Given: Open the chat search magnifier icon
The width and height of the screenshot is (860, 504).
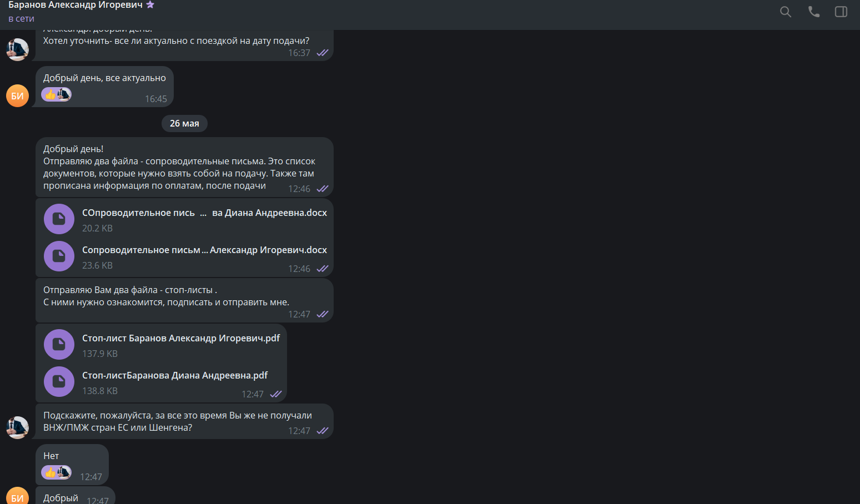Looking at the screenshot, I should [786, 12].
